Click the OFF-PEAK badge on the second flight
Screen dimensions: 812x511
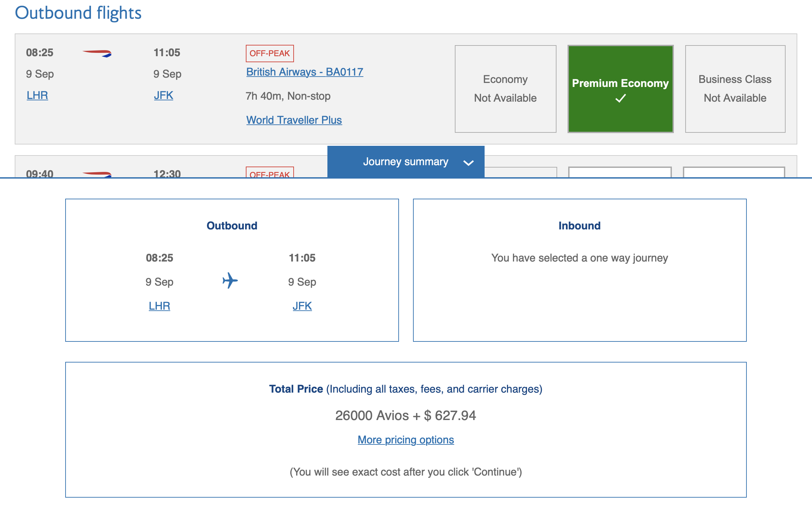click(x=270, y=173)
